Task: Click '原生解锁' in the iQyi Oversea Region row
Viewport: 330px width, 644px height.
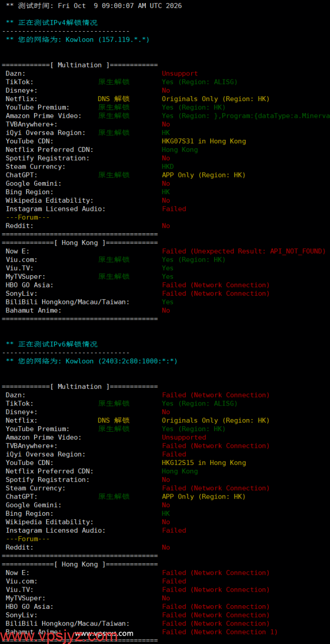Action: coord(114,133)
